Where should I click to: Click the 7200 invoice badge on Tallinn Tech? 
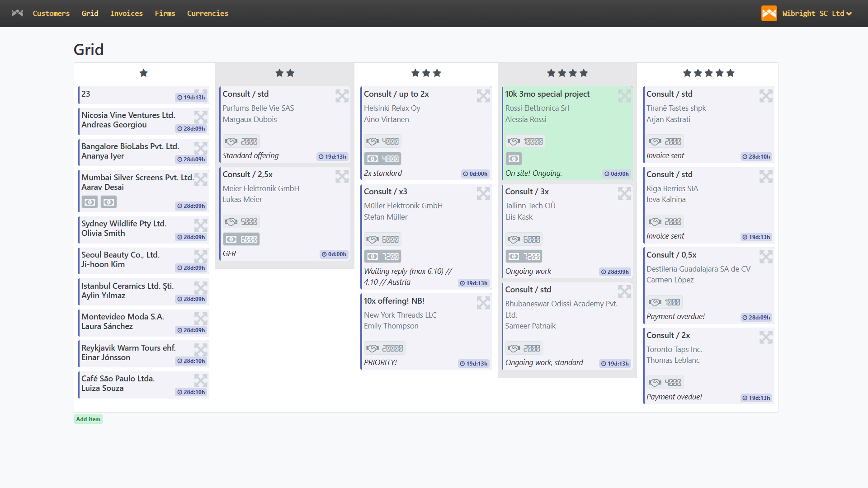click(524, 257)
